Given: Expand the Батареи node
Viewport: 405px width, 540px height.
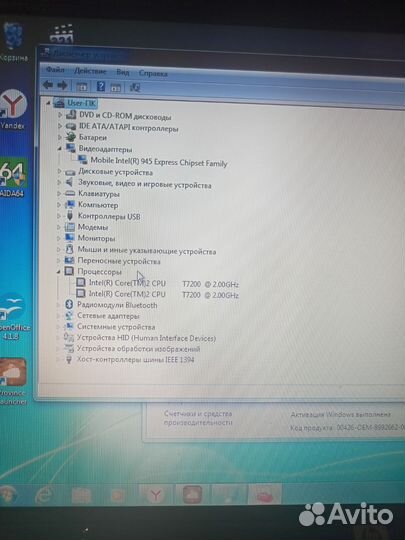Looking at the screenshot, I should coord(60,137).
